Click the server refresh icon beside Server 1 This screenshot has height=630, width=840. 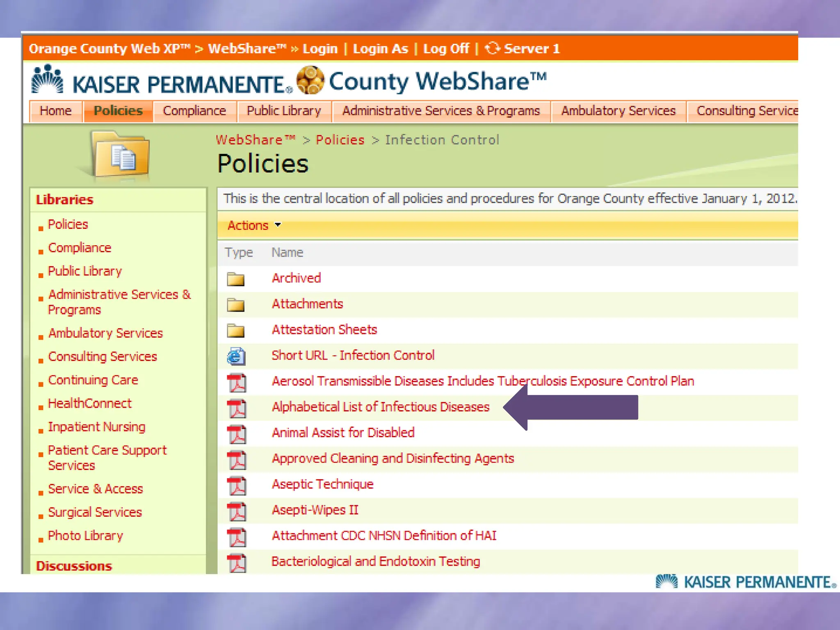pos(492,48)
